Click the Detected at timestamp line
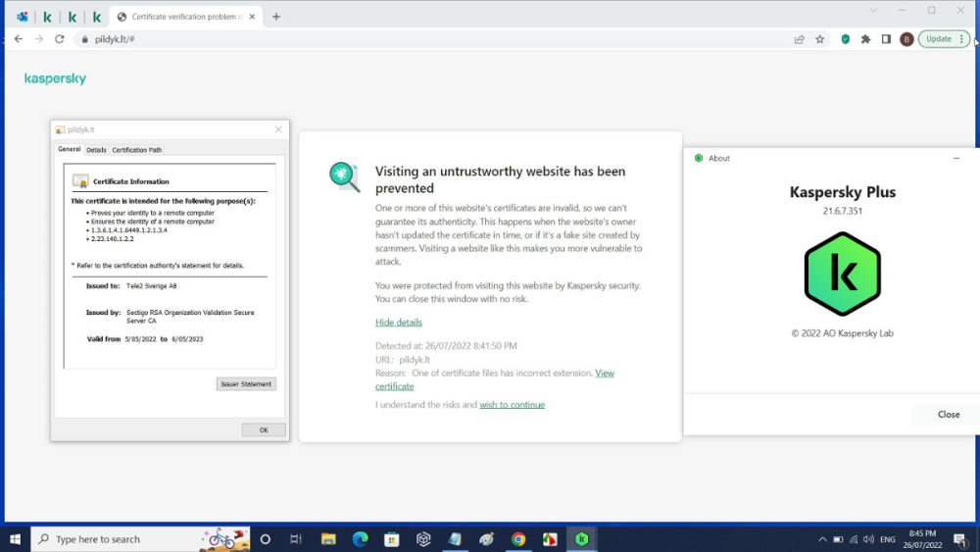980x552 pixels. 446,346
